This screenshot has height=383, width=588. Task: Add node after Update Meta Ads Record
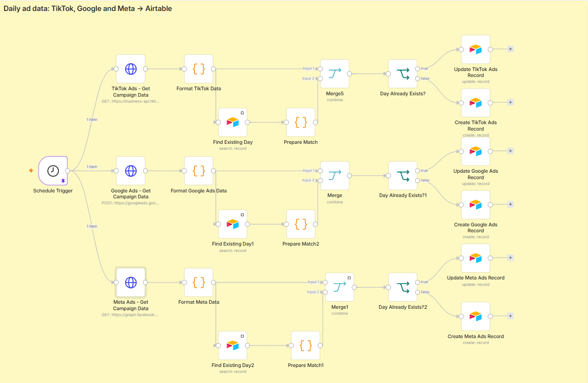[x=510, y=257]
